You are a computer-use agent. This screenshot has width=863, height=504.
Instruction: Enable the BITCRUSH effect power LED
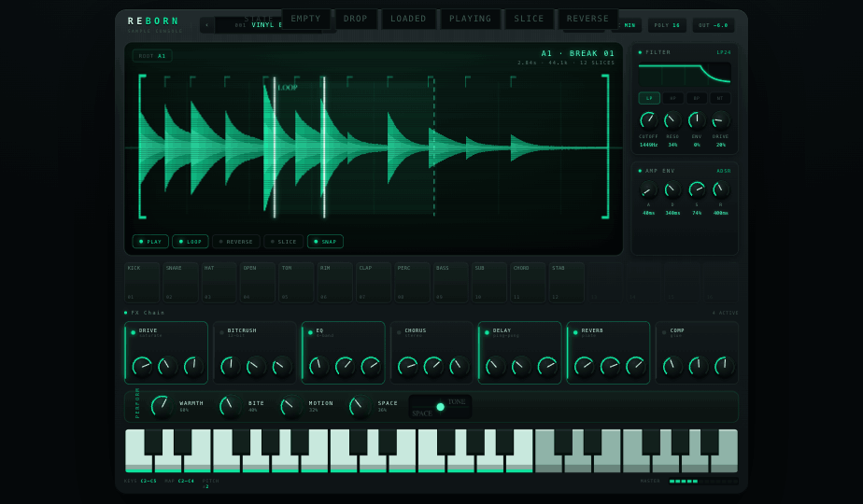221,332
